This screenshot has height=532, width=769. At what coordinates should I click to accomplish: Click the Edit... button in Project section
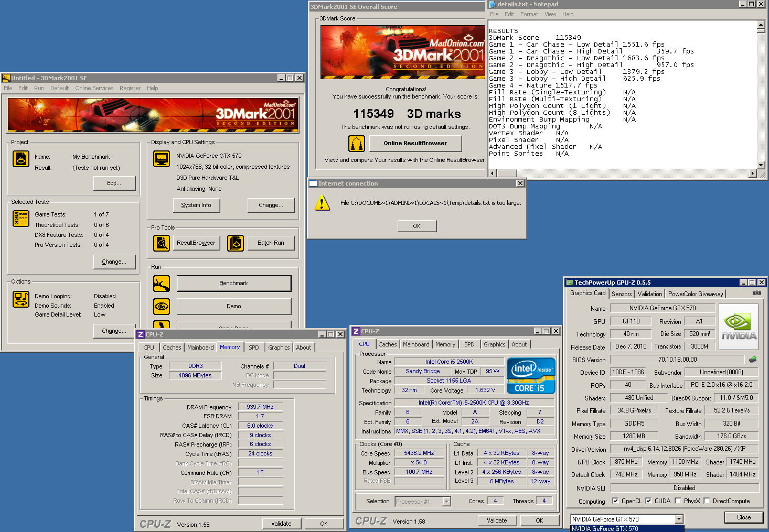pyautogui.click(x=114, y=183)
